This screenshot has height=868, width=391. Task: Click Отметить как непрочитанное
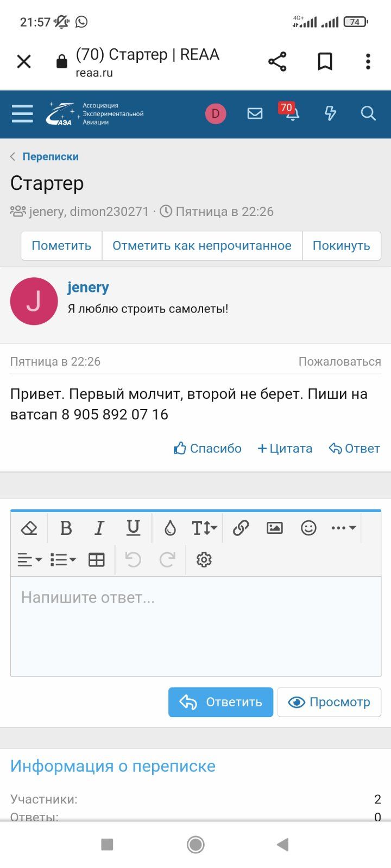(202, 246)
